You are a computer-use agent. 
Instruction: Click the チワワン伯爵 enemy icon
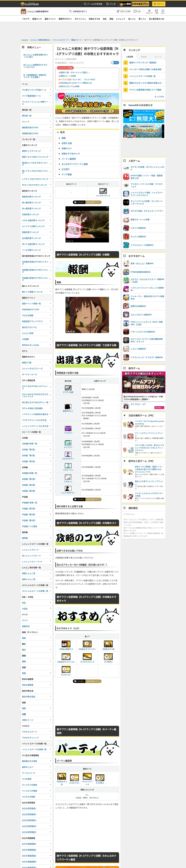click(x=68, y=388)
